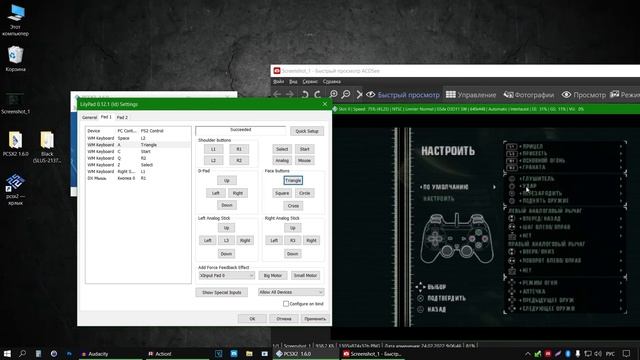Bind the Cross face button

293,205
